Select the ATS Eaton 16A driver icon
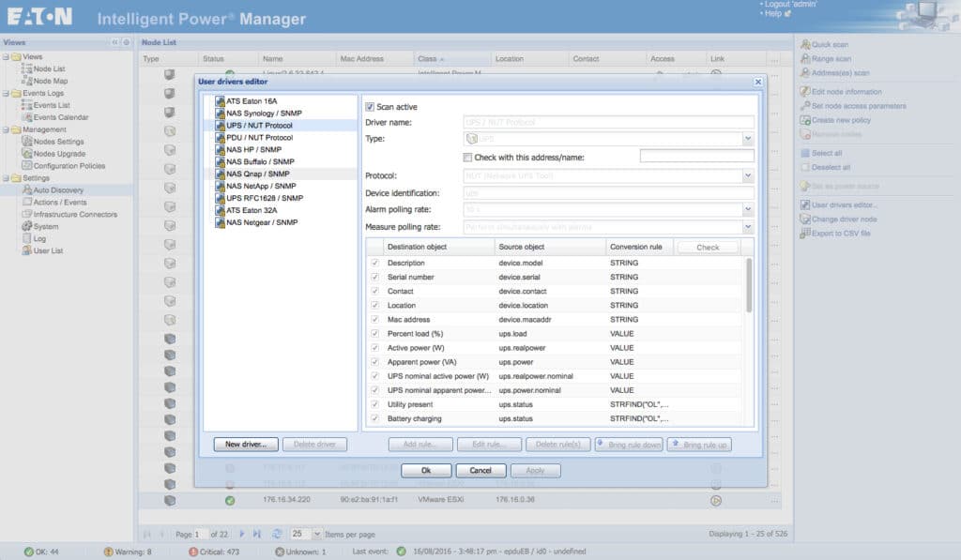961x560 pixels. point(220,101)
